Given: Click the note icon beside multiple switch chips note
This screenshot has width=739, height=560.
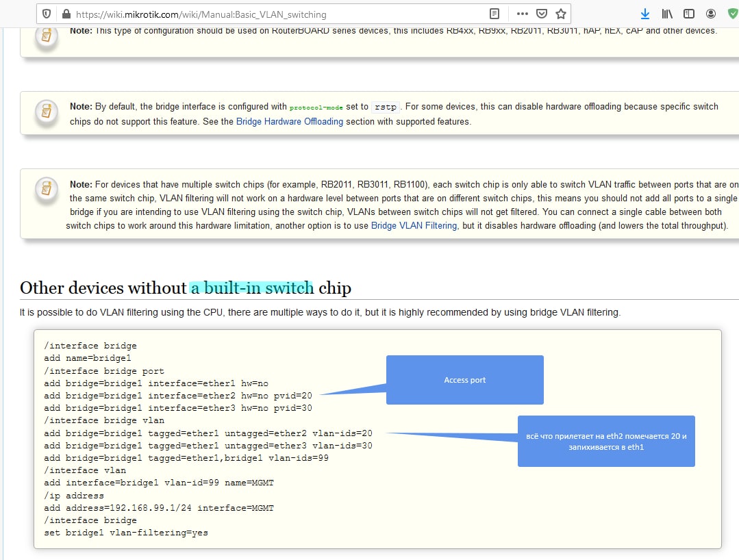Looking at the screenshot, I should (46, 190).
